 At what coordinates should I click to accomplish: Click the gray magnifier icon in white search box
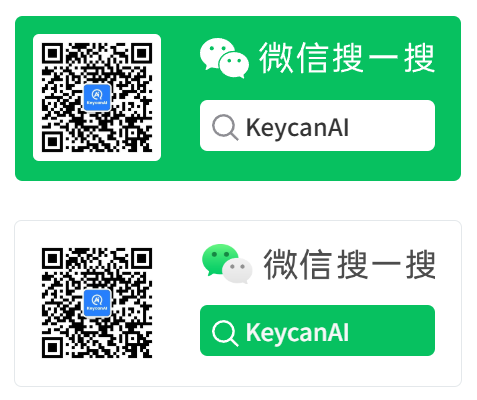click(225, 127)
